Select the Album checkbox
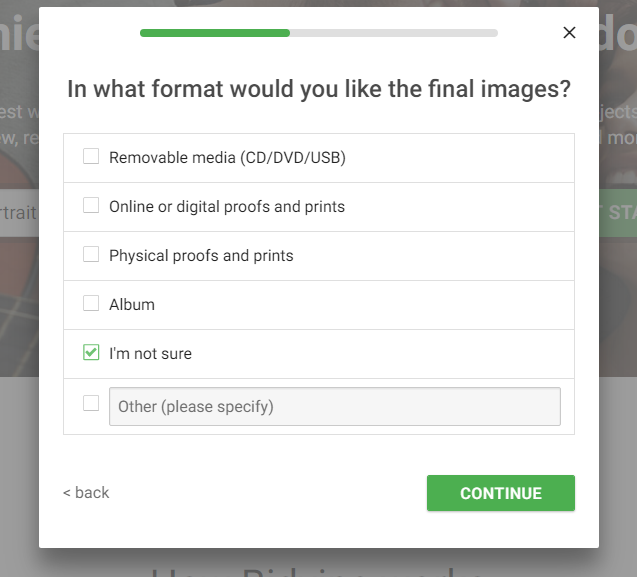This screenshot has width=637, height=577. click(x=91, y=303)
